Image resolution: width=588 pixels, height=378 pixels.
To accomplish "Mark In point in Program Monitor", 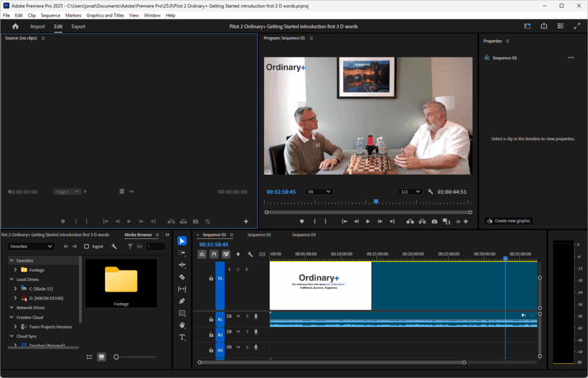I will (x=315, y=221).
